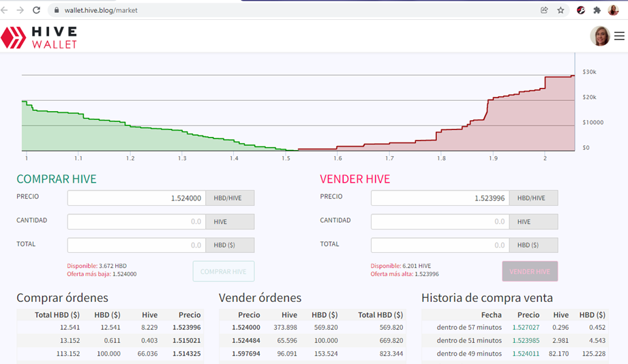This screenshot has height=364, width=628.
Task: Click the padlock site security icon
Action: pos(57,10)
